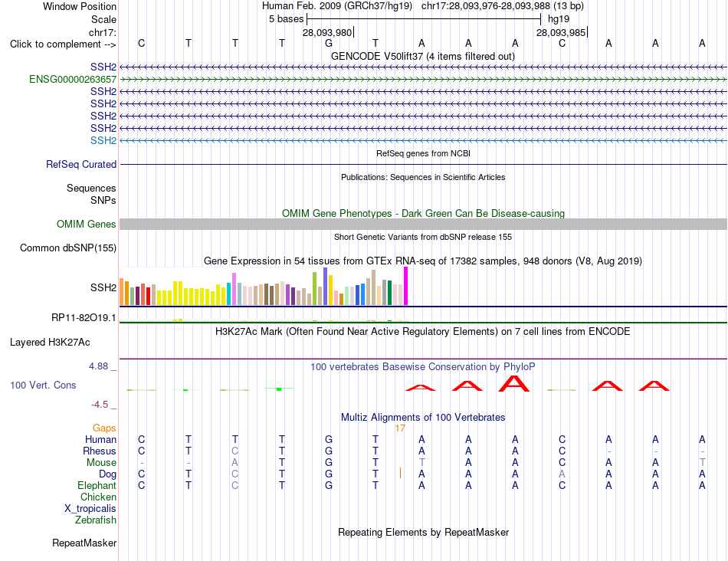Click the 'X_tropicalis' species label
Viewport: 728px width, 561px height.
click(x=90, y=509)
